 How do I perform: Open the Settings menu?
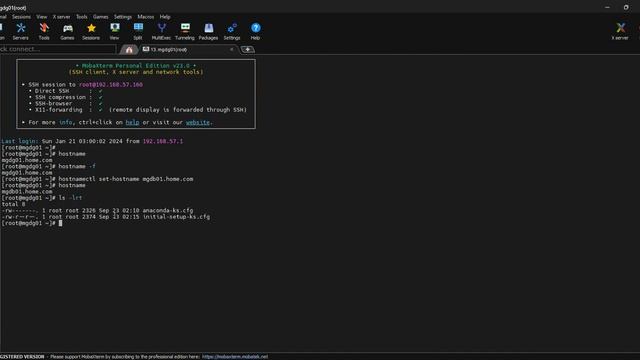coord(122,17)
